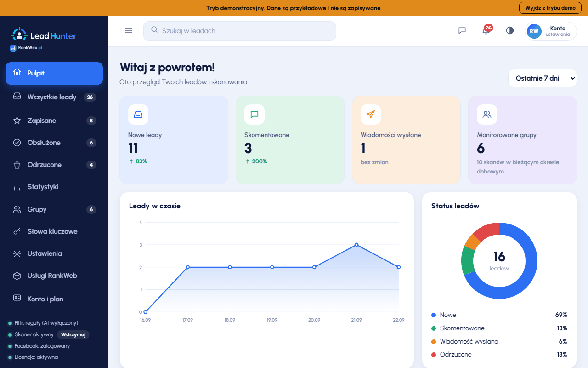Click the red Odrzucone legend swatch
This screenshot has height=368, width=588.
(434, 355)
